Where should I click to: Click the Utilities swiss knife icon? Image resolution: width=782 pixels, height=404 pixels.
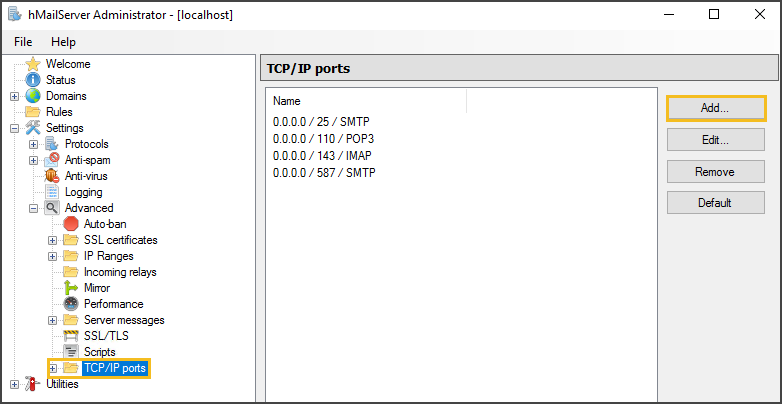[x=33, y=384]
